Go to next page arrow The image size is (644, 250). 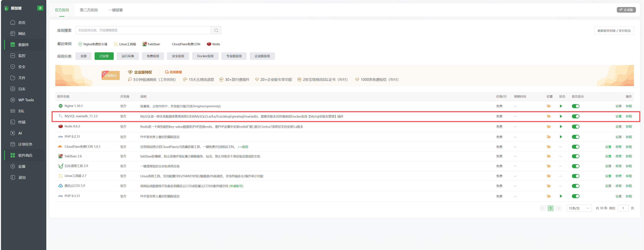[x=558, y=208]
